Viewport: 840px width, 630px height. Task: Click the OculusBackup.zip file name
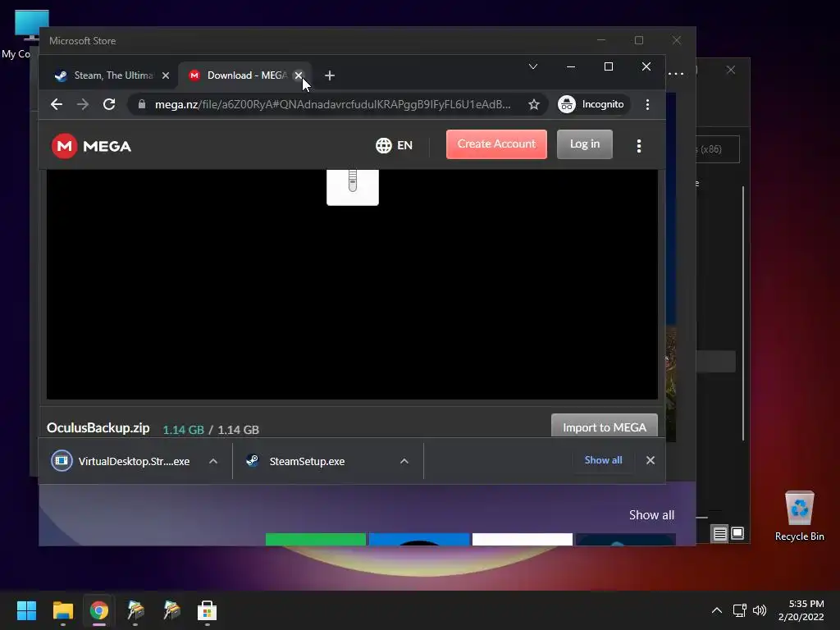click(98, 428)
